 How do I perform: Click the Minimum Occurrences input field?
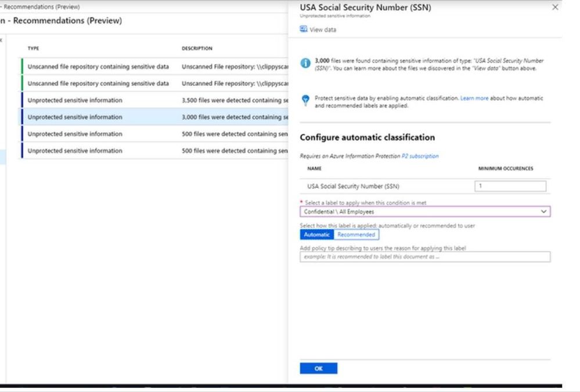coord(510,186)
